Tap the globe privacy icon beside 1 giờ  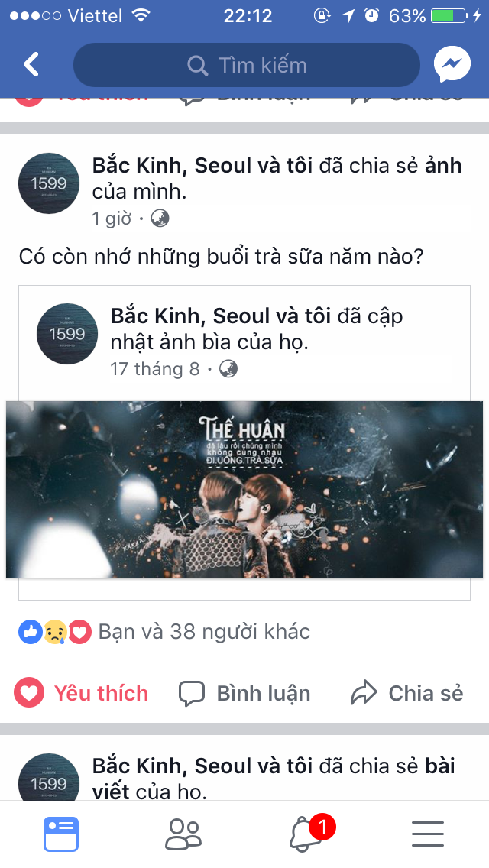coord(160,218)
